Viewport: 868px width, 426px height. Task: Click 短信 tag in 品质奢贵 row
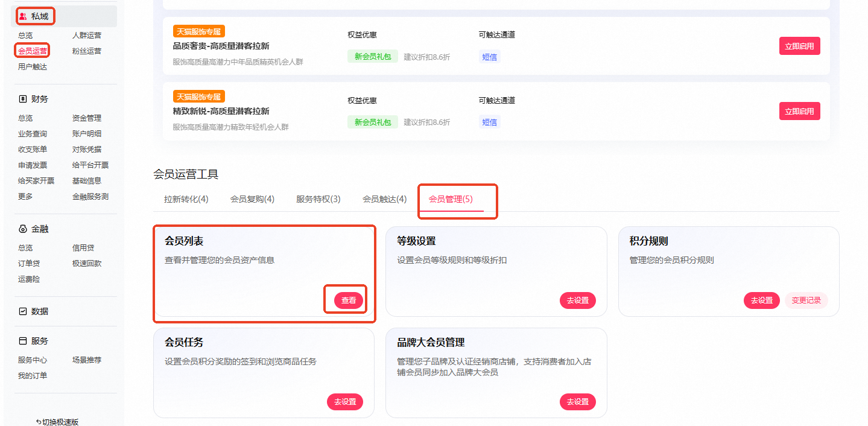[x=489, y=57]
